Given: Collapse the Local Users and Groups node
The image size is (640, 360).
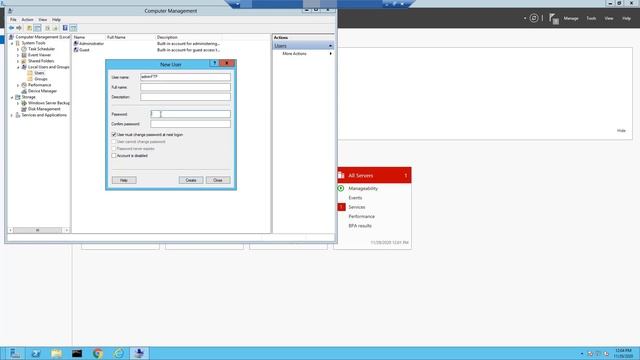Looking at the screenshot, I should (18, 67).
